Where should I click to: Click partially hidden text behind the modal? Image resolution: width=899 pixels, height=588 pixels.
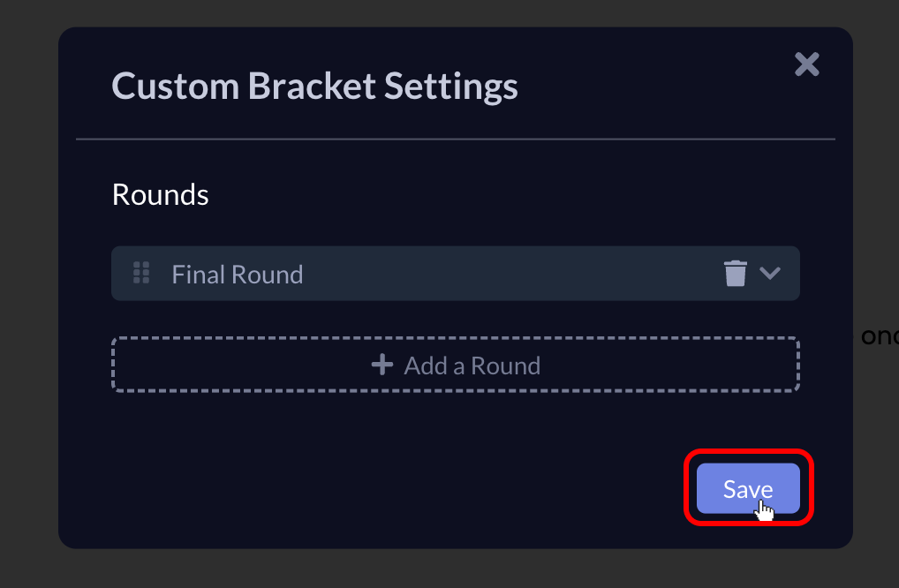880,335
